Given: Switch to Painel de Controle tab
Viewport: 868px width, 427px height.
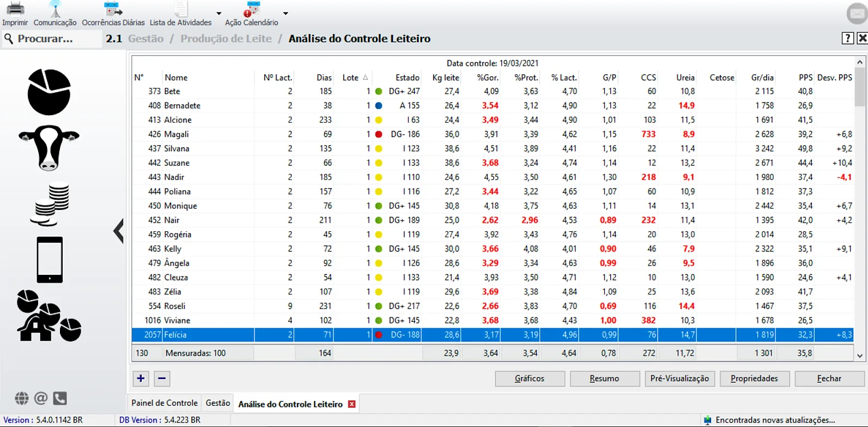Looking at the screenshot, I should (165, 403).
